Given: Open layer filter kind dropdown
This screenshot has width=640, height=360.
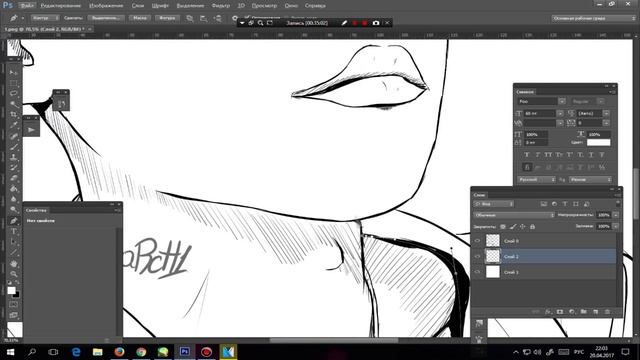Looking at the screenshot, I should pyautogui.click(x=493, y=204).
